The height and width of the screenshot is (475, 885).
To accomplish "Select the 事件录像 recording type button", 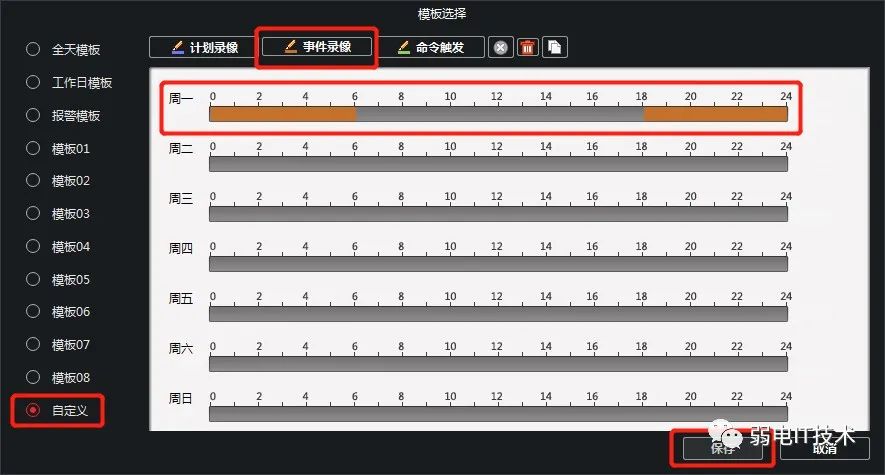I will [317, 47].
